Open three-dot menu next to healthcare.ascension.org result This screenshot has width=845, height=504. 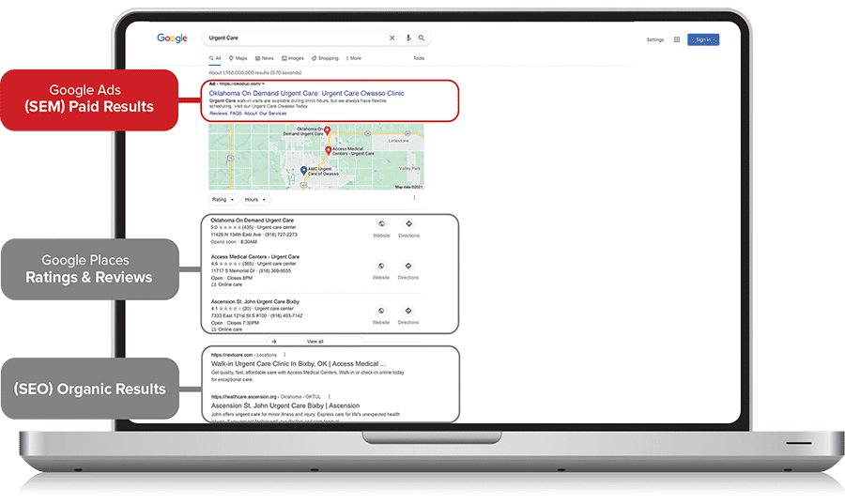coord(329,397)
